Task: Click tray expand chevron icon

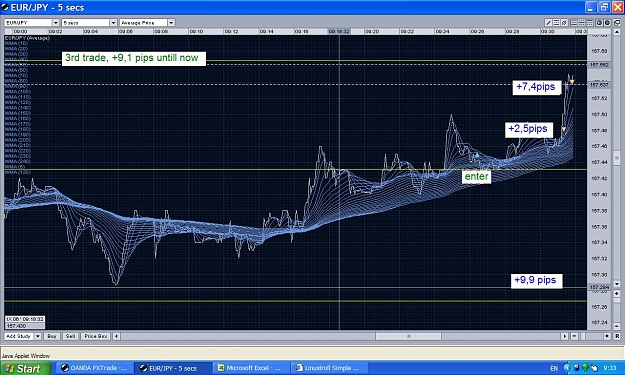Action: pyautogui.click(x=568, y=368)
